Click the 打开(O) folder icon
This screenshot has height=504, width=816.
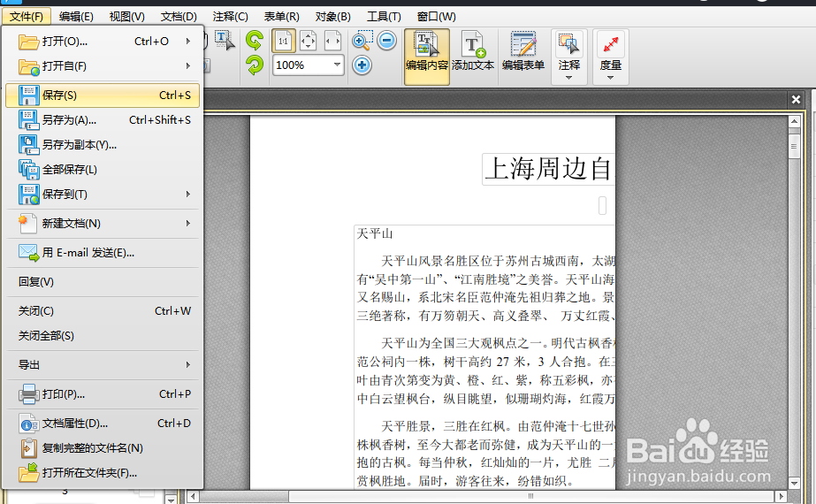[x=28, y=42]
